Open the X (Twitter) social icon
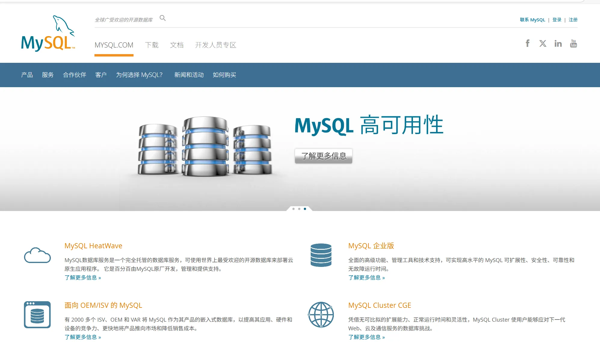 543,43
